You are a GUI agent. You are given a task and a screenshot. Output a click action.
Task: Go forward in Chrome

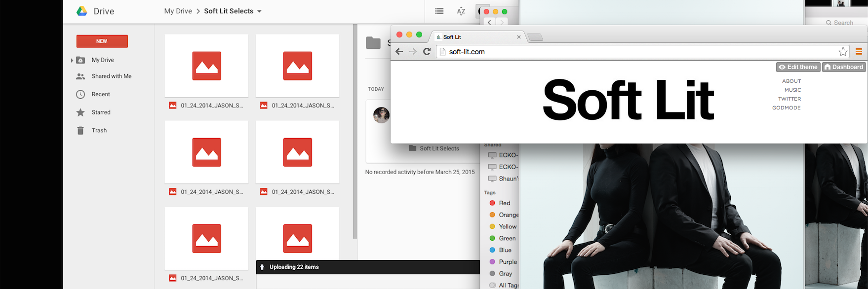[x=413, y=51]
